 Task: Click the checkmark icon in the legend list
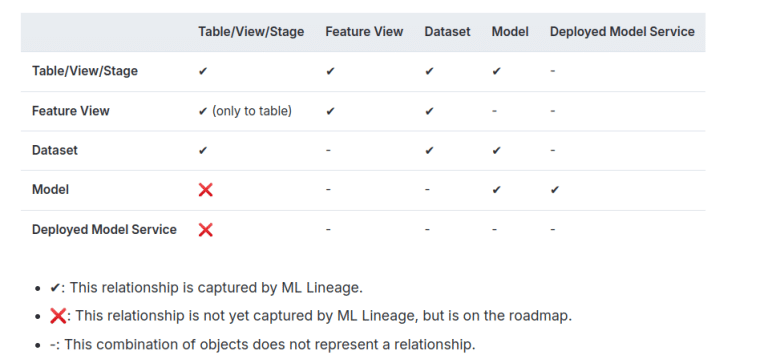[54, 288]
